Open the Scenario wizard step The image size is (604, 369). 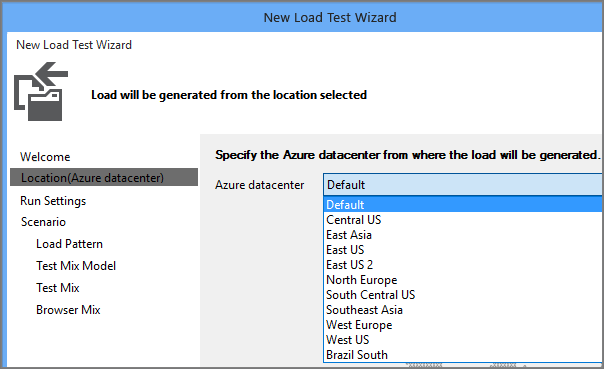pos(43,222)
